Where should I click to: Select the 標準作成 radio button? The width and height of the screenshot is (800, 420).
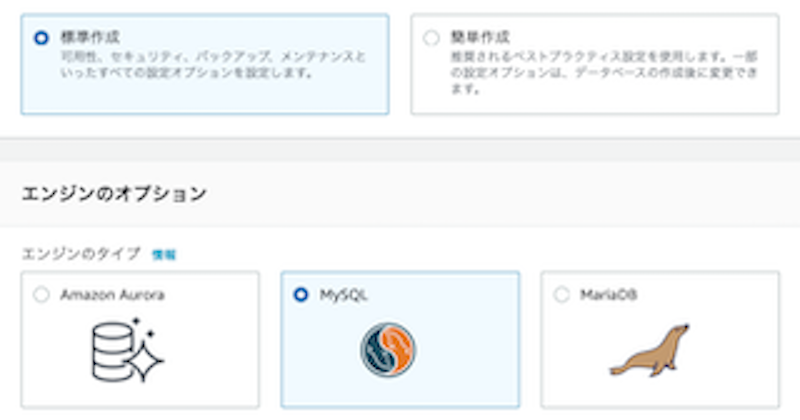click(41, 38)
